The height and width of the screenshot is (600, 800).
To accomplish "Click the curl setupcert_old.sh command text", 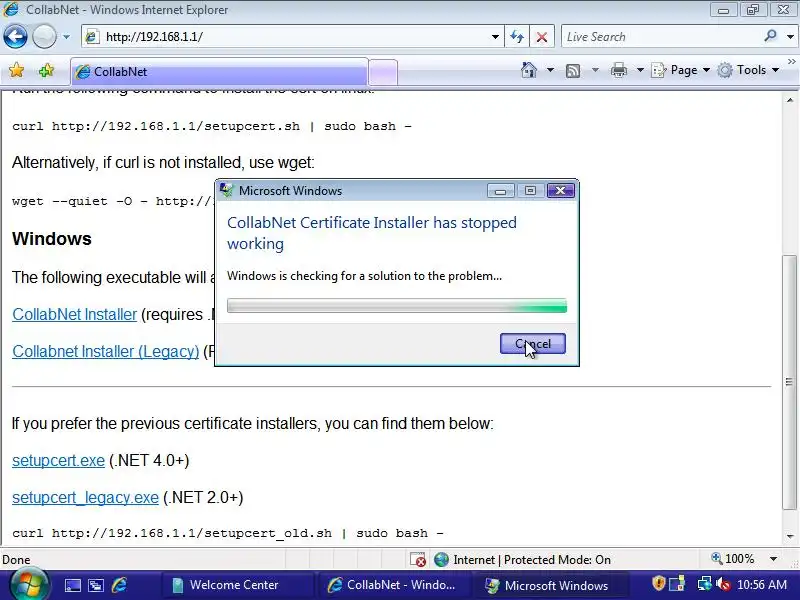I will coord(228,533).
